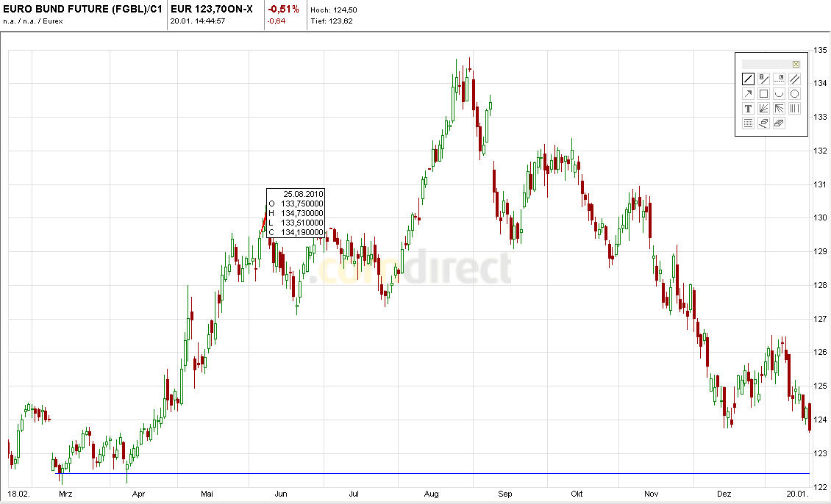This screenshot has width=831, height=504.
Task: Click the -0,51% change indicator
Action: pos(282,9)
